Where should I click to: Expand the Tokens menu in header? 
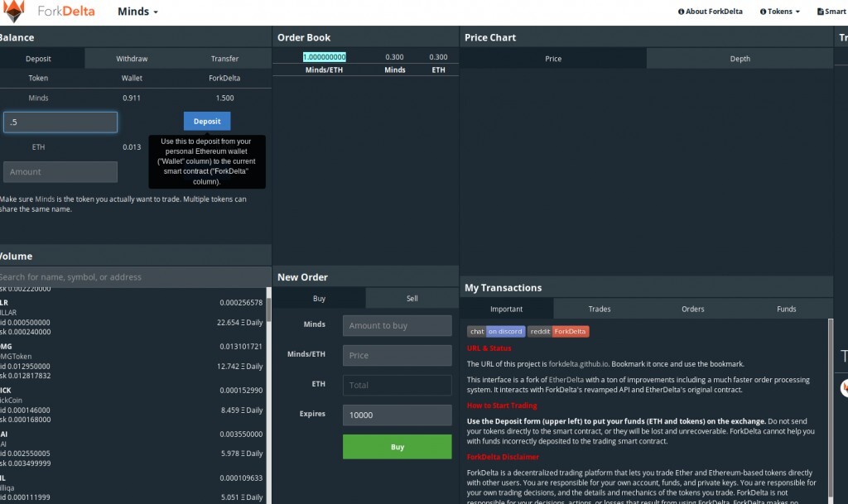[780, 12]
